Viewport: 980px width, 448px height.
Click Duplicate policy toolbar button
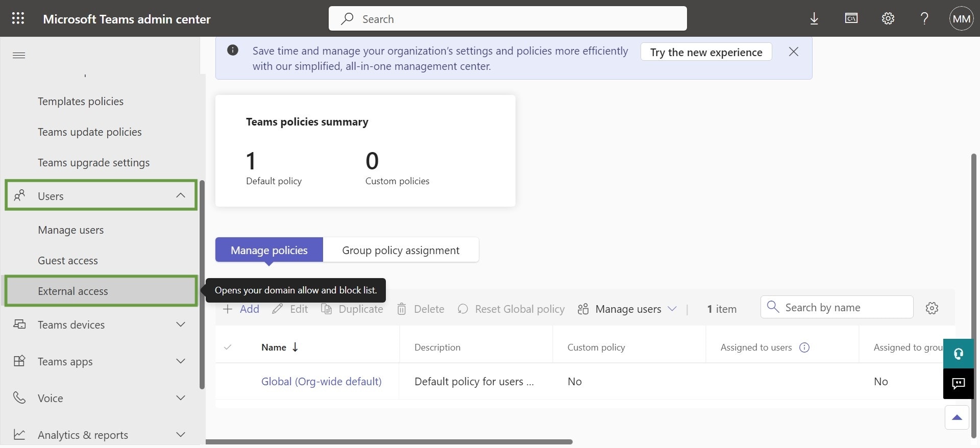(x=352, y=309)
